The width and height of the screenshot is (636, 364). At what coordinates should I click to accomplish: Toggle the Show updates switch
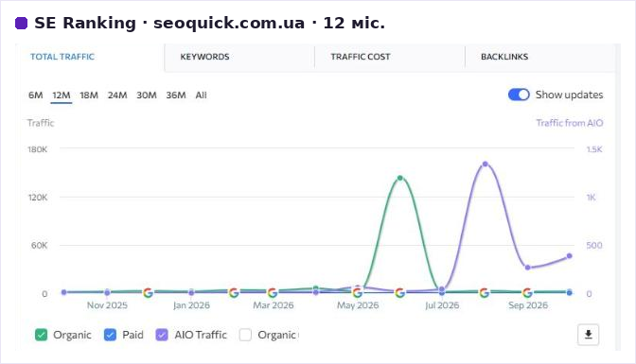point(519,95)
